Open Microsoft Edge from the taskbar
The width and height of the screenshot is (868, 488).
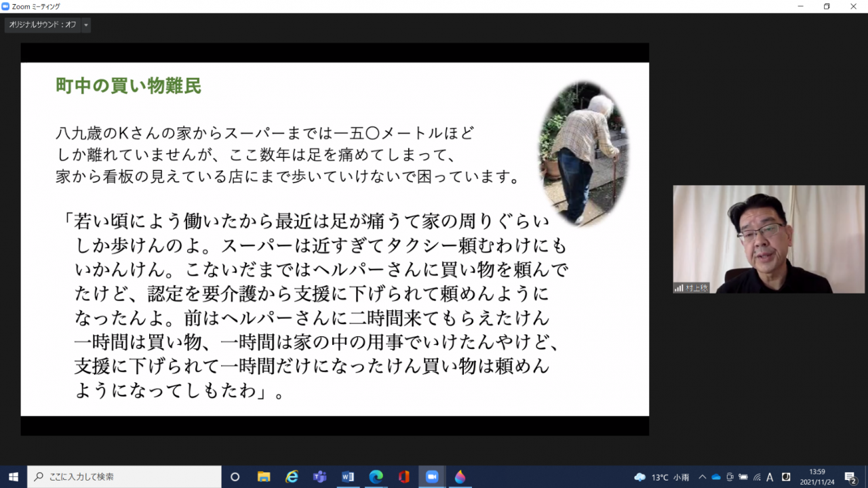click(376, 476)
